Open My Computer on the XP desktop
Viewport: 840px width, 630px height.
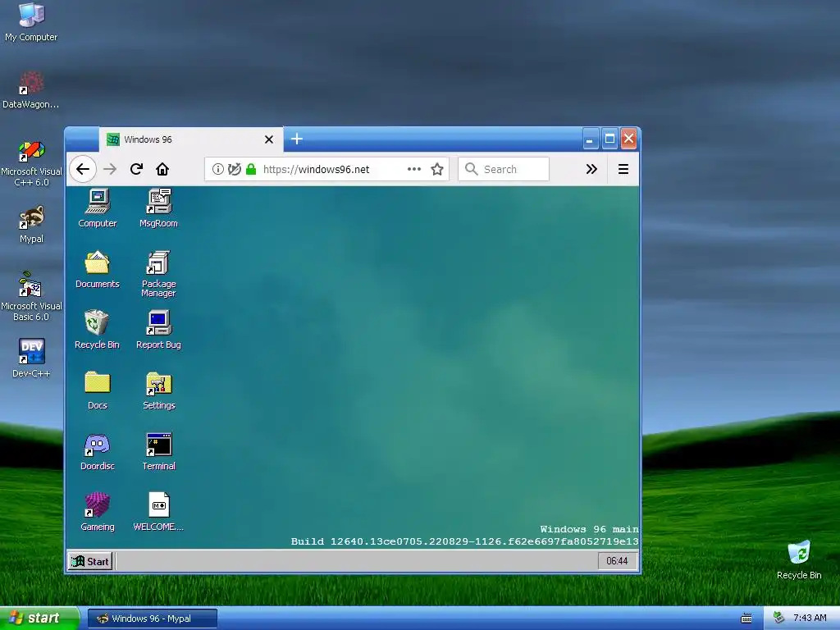31,22
